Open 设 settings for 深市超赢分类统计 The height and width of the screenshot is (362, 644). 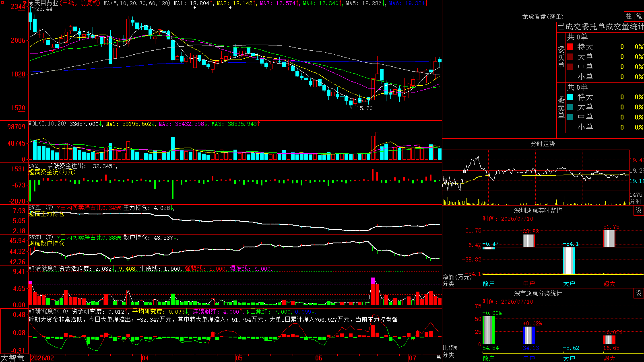click(x=639, y=293)
